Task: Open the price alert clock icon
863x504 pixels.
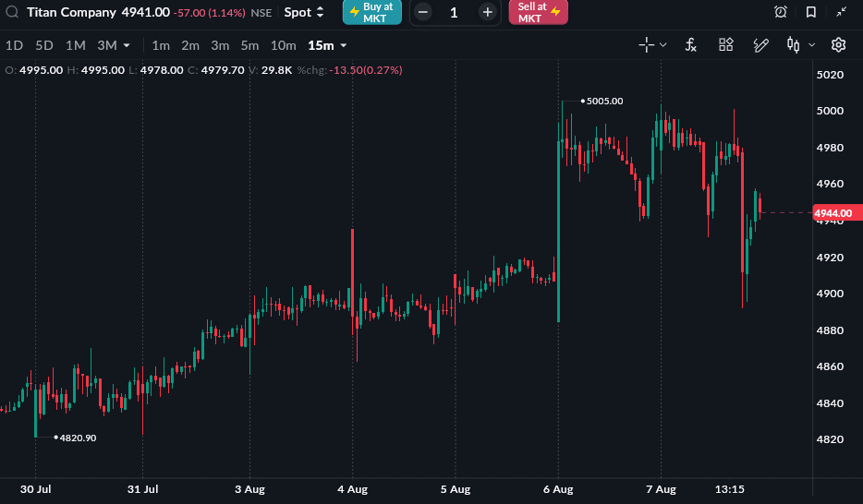Action: [x=781, y=12]
